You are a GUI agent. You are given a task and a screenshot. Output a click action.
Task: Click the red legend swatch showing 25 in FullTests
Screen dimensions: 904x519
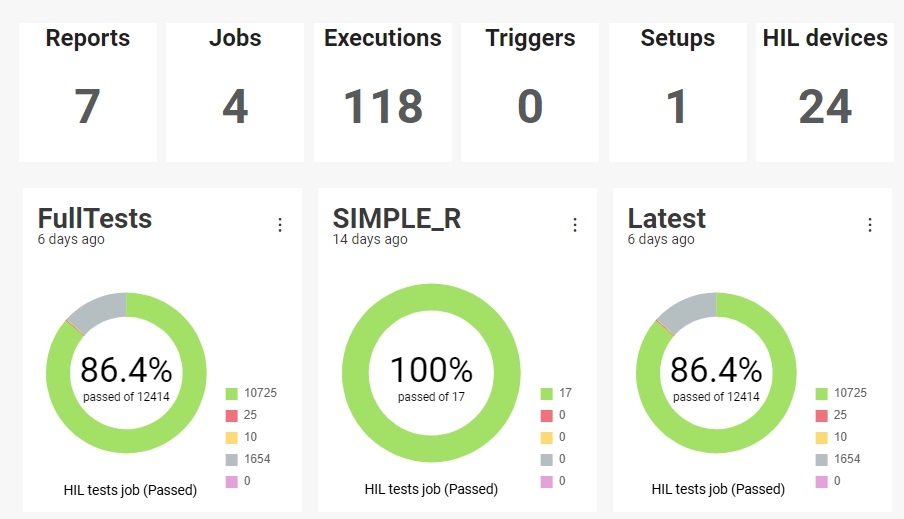(x=232, y=416)
